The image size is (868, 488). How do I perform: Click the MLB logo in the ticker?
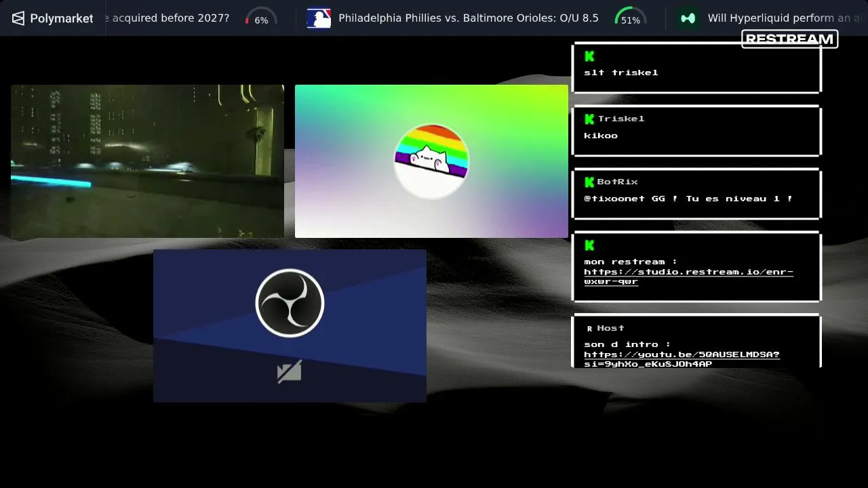[319, 18]
